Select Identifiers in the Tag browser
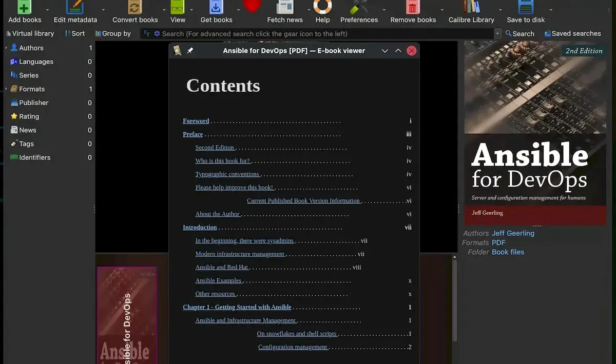The image size is (616, 364). click(x=34, y=157)
